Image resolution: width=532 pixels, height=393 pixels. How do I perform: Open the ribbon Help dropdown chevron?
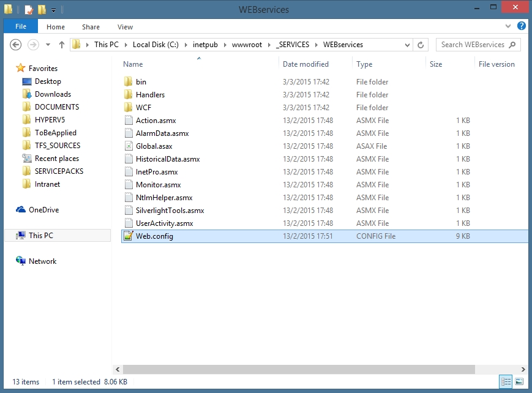[507, 27]
